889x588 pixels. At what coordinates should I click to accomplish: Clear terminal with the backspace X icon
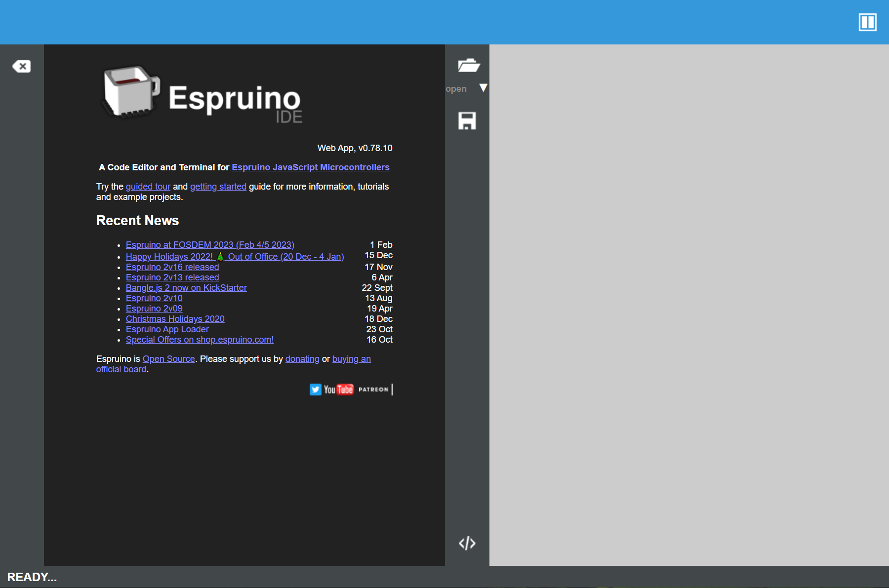(x=21, y=66)
